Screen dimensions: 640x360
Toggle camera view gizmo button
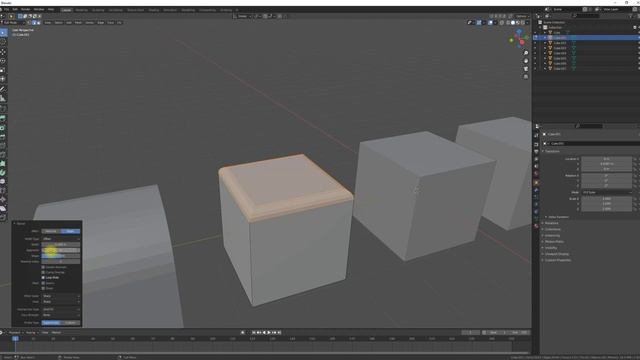point(526,69)
